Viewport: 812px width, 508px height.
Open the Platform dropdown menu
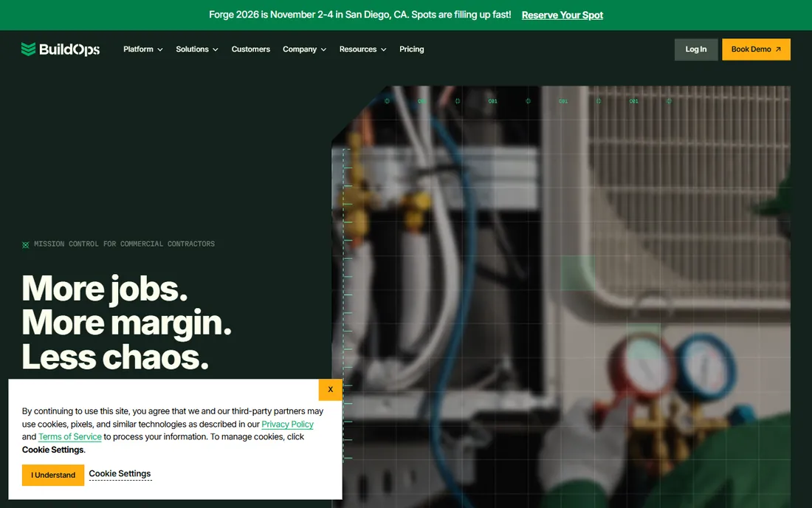[143, 49]
